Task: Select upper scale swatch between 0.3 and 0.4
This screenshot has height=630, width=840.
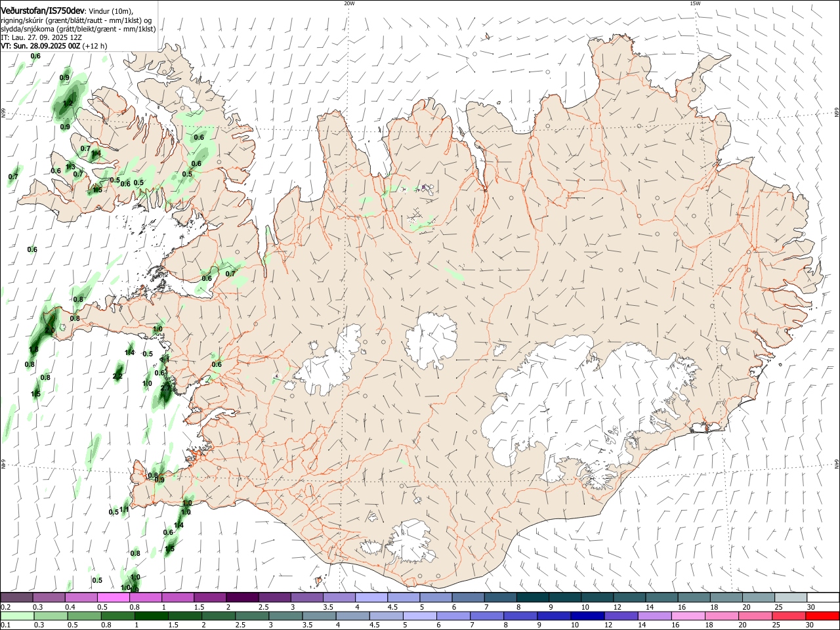Action: 49,597
